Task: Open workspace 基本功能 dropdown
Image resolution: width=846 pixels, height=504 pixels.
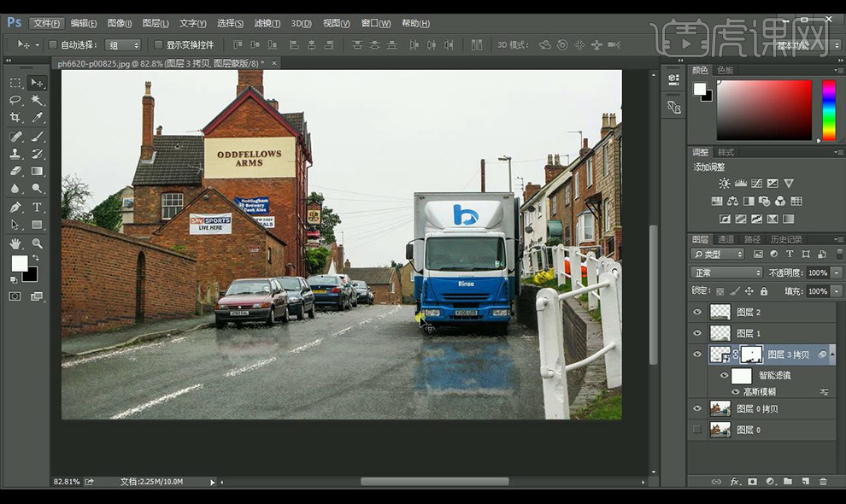Action: click(x=807, y=45)
